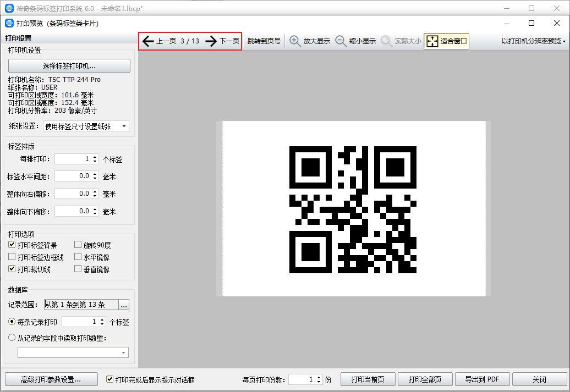
Task: Open the 跳转到页号 jump-to-page option
Action: [264, 41]
